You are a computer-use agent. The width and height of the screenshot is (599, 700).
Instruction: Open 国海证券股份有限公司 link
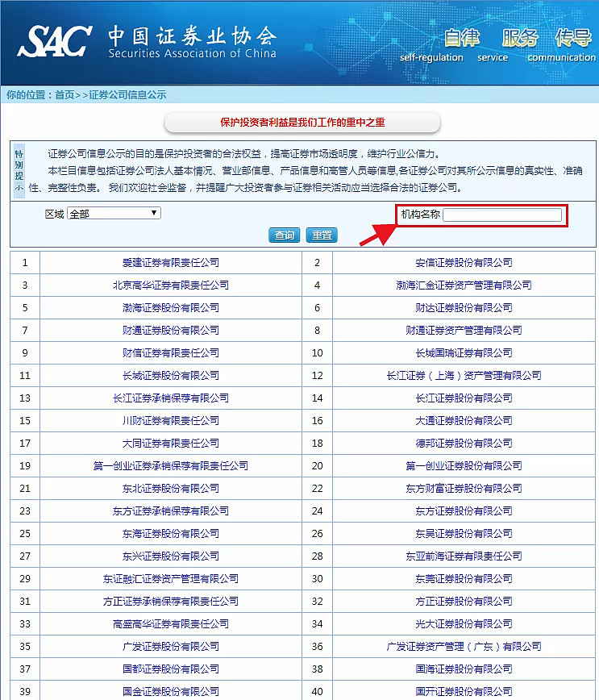pyautogui.click(x=464, y=669)
